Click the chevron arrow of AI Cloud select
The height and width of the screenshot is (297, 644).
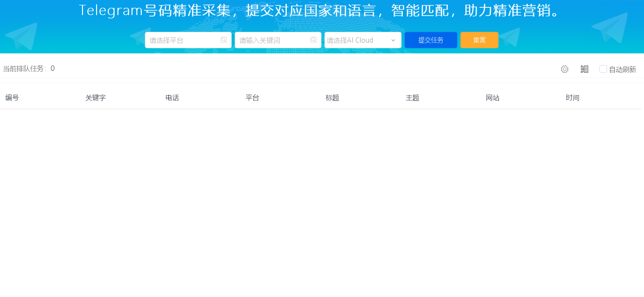[x=393, y=40]
